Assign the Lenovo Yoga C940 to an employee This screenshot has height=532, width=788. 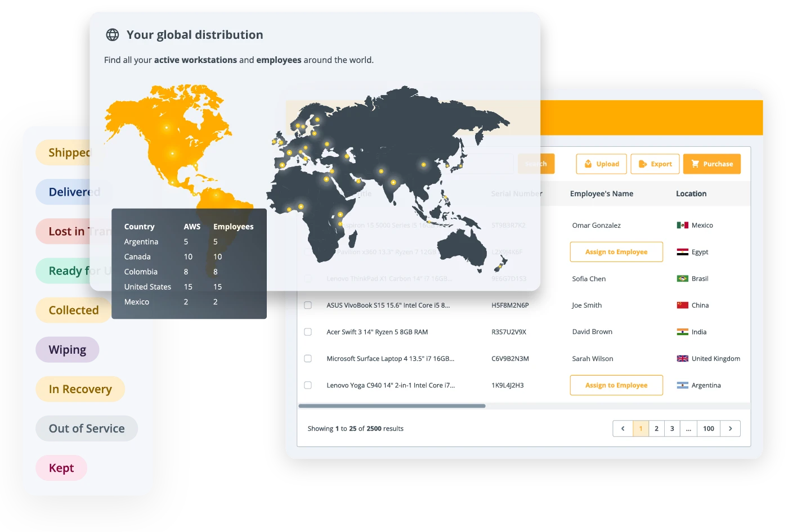coord(616,385)
